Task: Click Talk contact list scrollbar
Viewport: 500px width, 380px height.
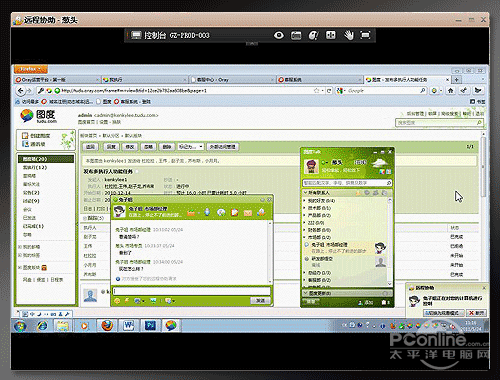Action: click(x=389, y=242)
